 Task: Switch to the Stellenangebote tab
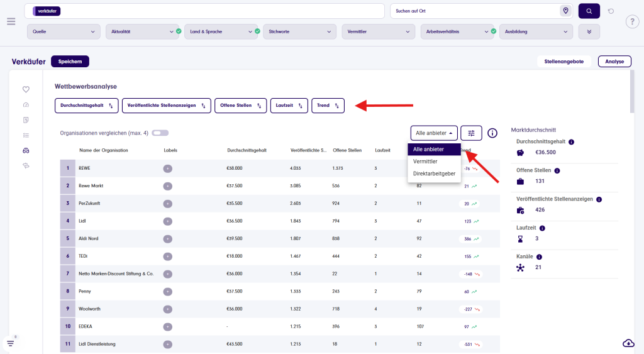[563, 62]
